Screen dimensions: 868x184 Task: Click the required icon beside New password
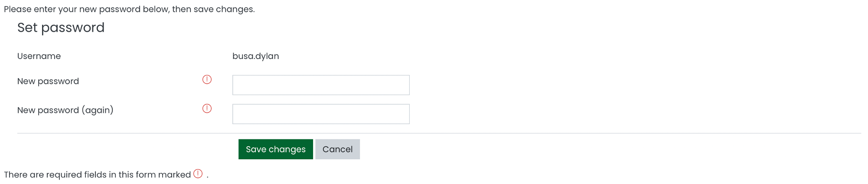point(207,79)
